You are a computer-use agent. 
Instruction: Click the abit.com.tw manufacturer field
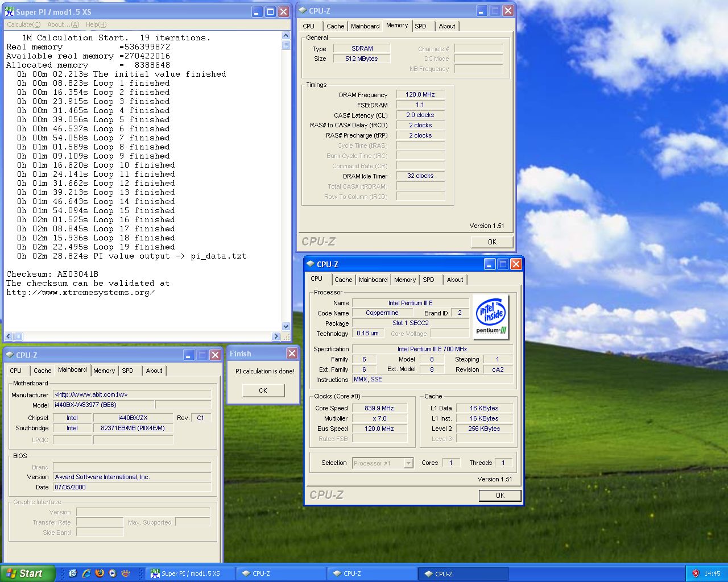pos(132,394)
